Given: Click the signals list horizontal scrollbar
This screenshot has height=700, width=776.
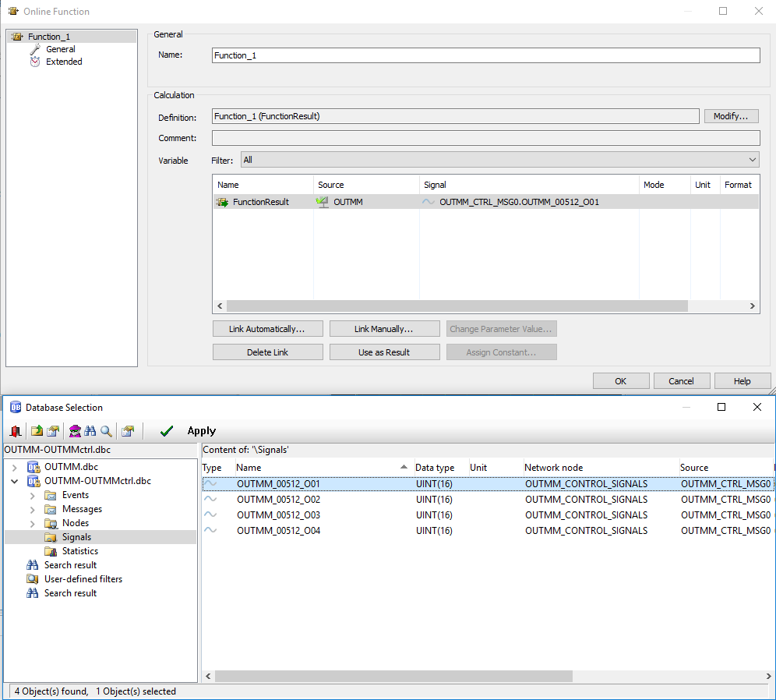Looking at the screenshot, I should tap(393, 676).
